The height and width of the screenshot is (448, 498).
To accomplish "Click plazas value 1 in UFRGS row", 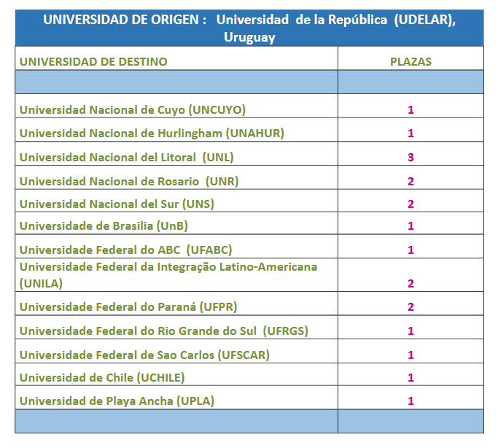I will pyautogui.click(x=411, y=331).
